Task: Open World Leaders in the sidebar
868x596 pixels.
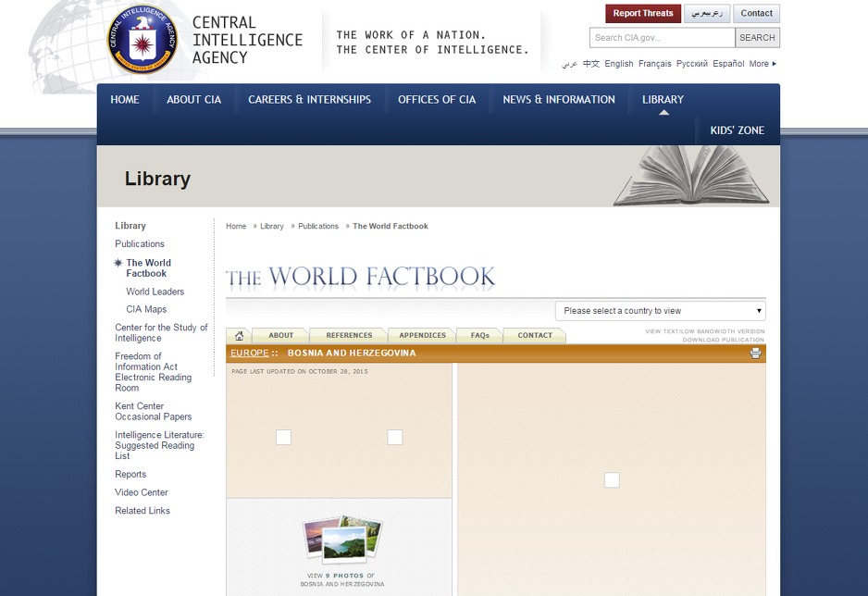Action: click(155, 292)
